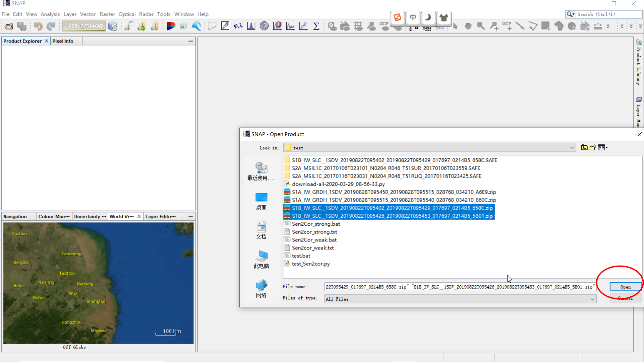Open the Histogram tool icon

[x=251, y=26]
